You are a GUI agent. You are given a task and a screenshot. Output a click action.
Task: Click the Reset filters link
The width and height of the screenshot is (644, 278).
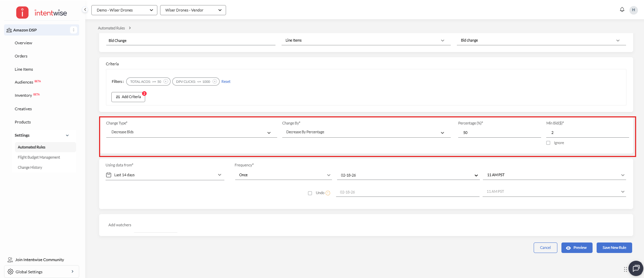pyautogui.click(x=226, y=82)
